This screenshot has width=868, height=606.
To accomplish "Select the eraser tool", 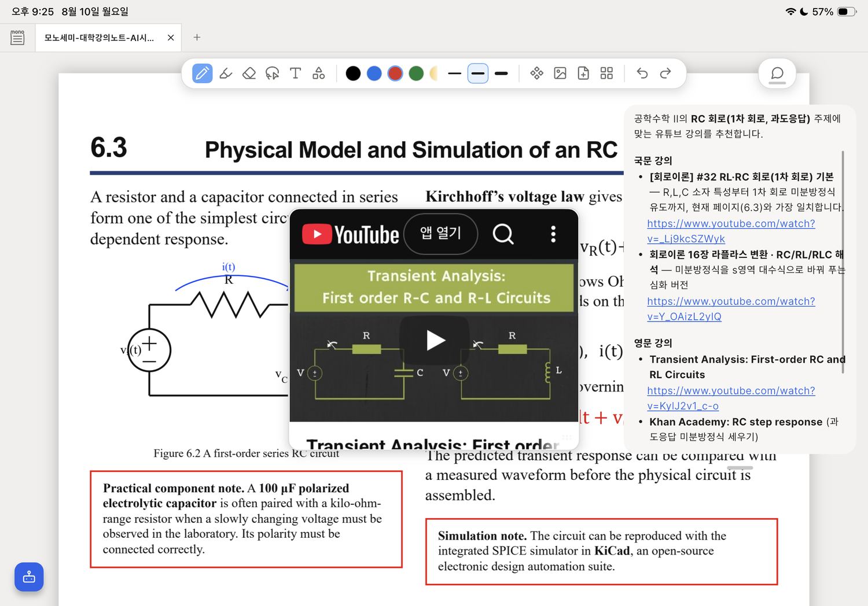I will pyautogui.click(x=249, y=73).
